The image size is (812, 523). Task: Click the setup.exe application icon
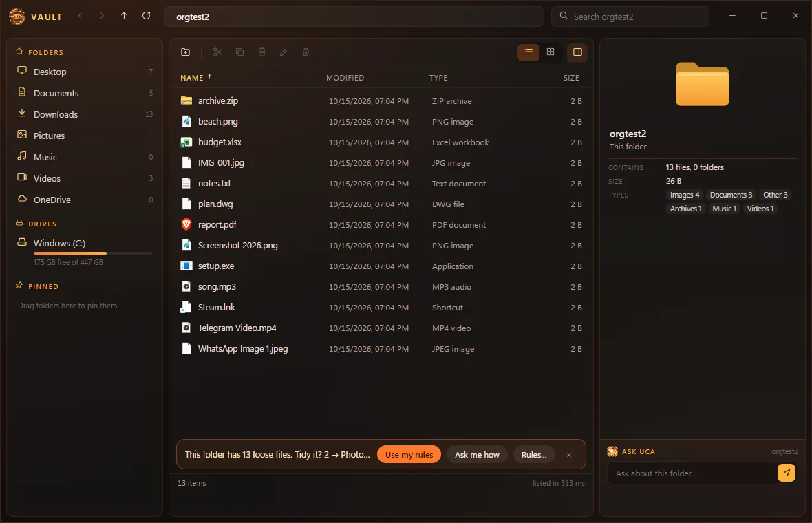(x=186, y=266)
